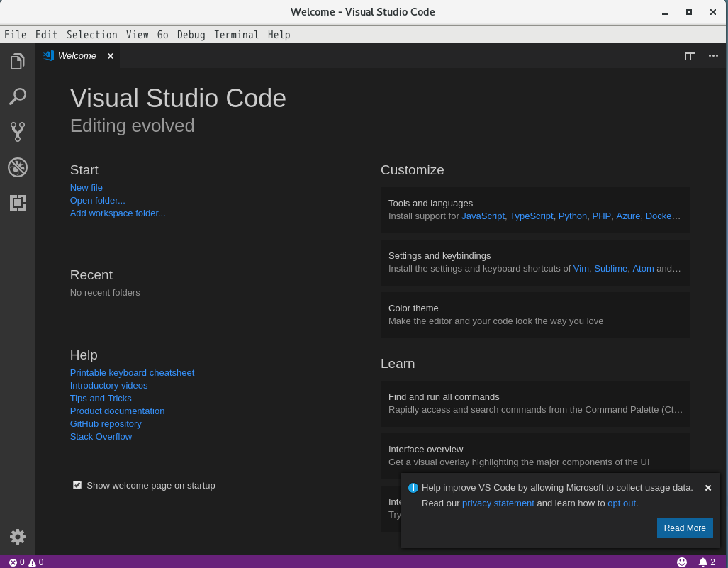Open editor more actions ellipsis menu
Image resolution: width=728 pixels, height=568 pixels.
[712, 55]
